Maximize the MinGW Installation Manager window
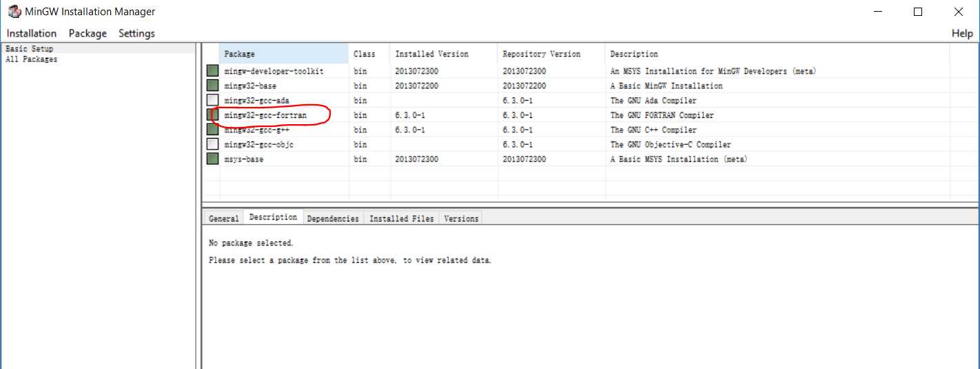Viewport: 980px width, 369px height. tap(917, 12)
